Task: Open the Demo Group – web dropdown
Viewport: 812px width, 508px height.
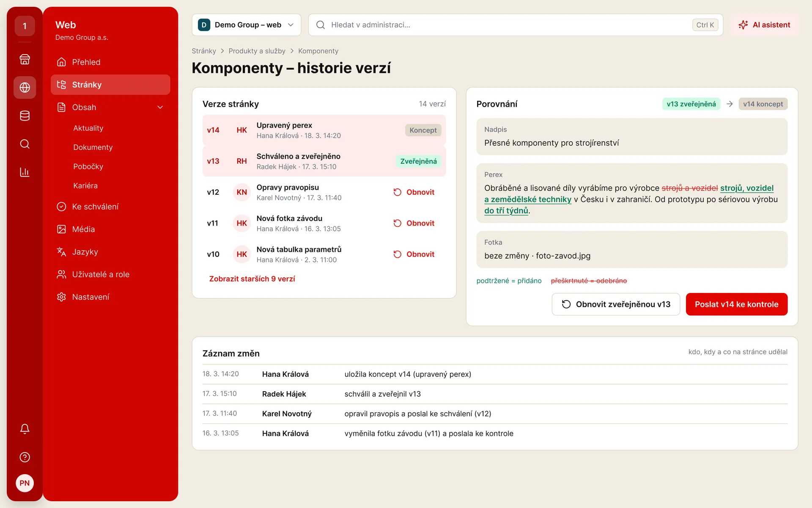Action: click(246, 25)
